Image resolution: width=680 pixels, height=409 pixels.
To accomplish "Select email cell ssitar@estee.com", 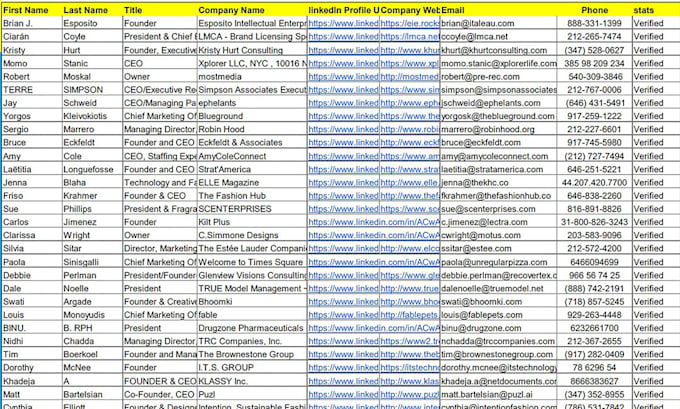I will click(498, 249).
